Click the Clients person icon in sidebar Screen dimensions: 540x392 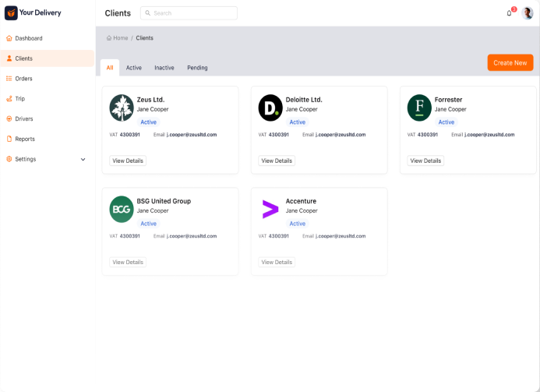[9, 58]
